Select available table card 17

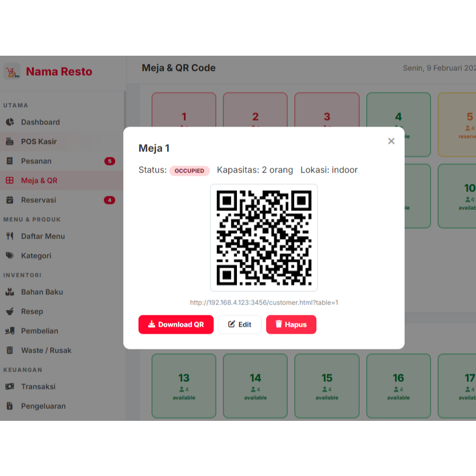[x=457, y=386]
